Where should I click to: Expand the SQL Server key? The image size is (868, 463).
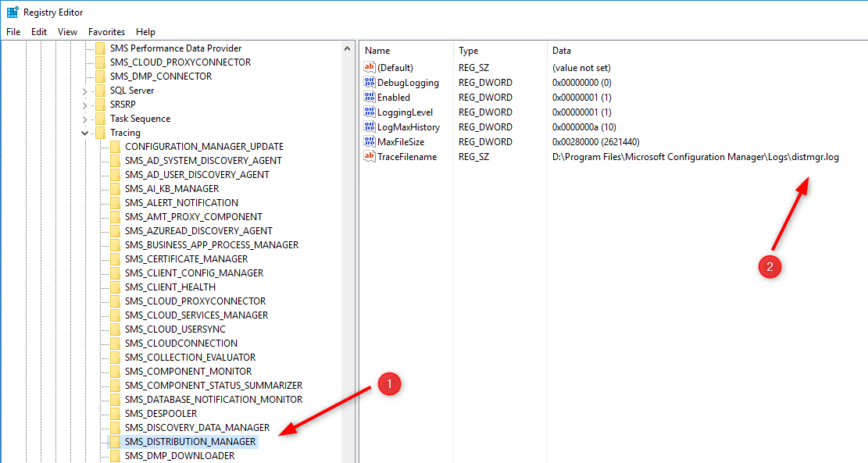click(84, 91)
